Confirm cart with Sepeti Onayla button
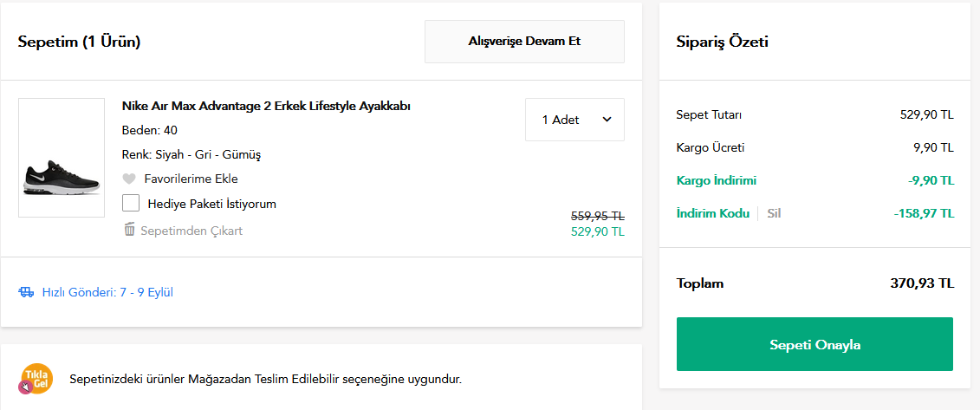Image resolution: width=980 pixels, height=410 pixels. pyautogui.click(x=815, y=344)
